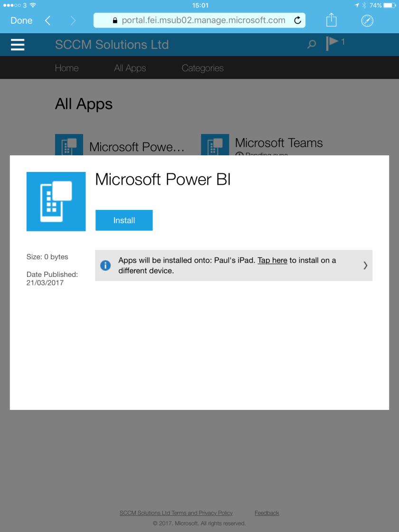Viewport: 399px width, 532px height.
Task: Tap SCCM Solutions Ltd header title
Action: pos(112,45)
